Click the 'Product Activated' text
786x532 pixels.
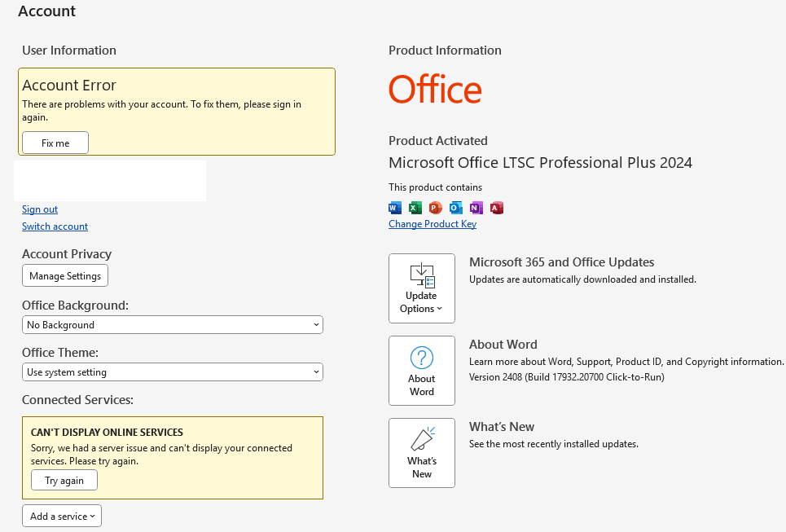tap(438, 141)
